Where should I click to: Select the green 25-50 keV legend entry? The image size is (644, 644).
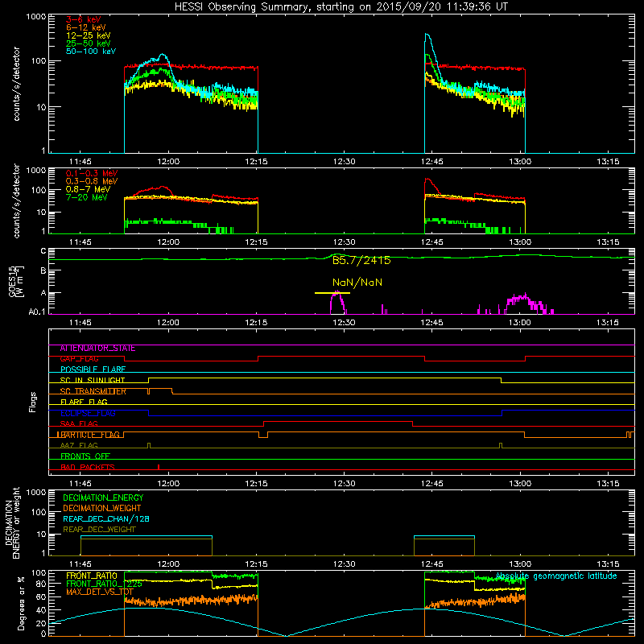pyautogui.click(x=89, y=43)
